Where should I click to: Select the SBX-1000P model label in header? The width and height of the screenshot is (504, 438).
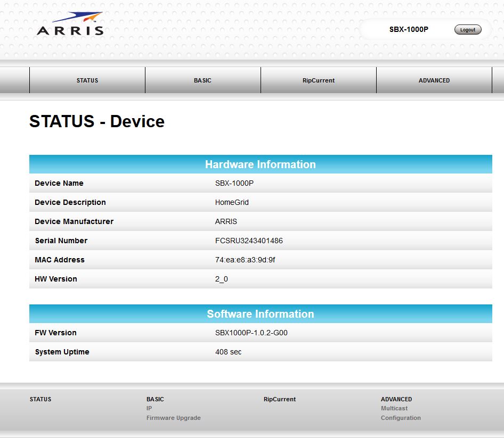pos(409,29)
